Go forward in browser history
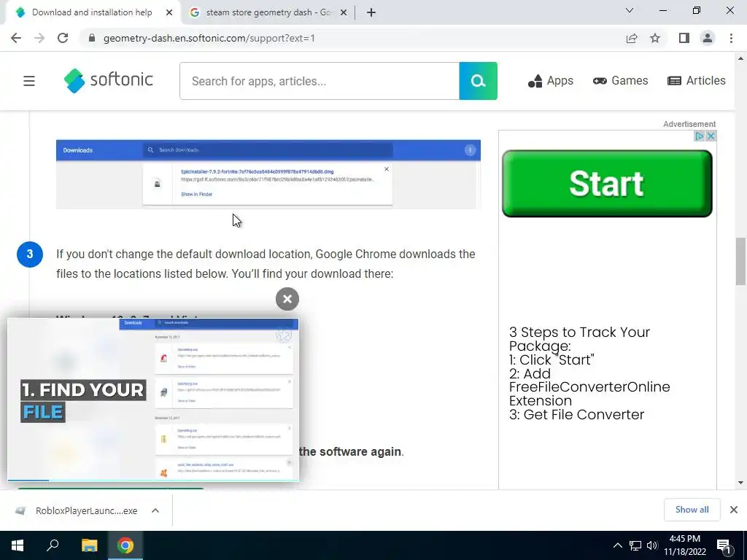This screenshot has width=747, height=560. click(x=39, y=38)
